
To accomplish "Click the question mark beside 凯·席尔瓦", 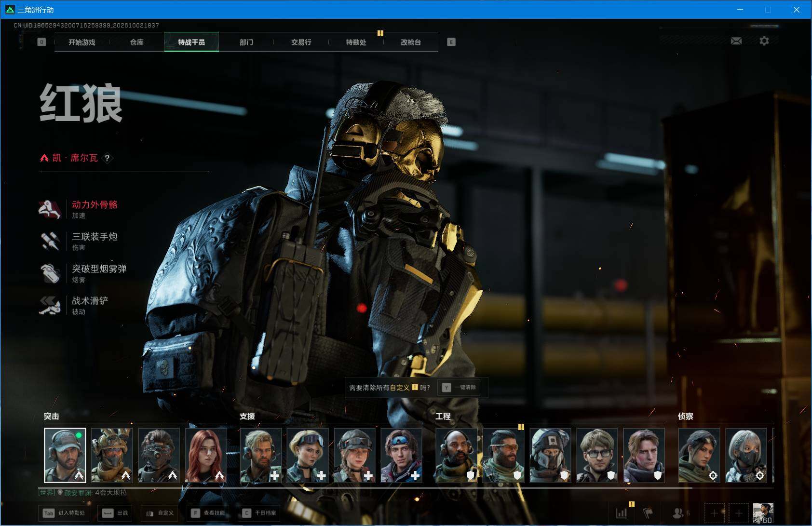I will pyautogui.click(x=107, y=158).
